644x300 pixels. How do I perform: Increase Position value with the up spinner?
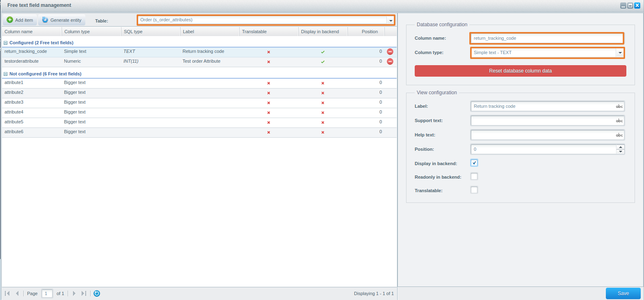(621, 147)
